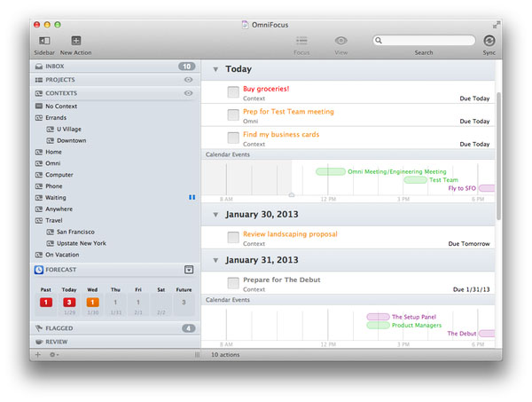Select the Errands context icon

click(39, 117)
